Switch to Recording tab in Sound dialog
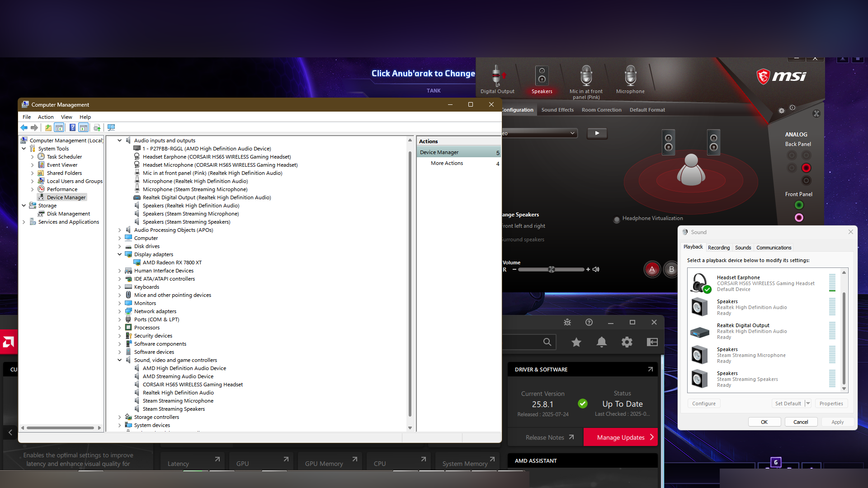This screenshot has width=868, height=488. coord(719,248)
